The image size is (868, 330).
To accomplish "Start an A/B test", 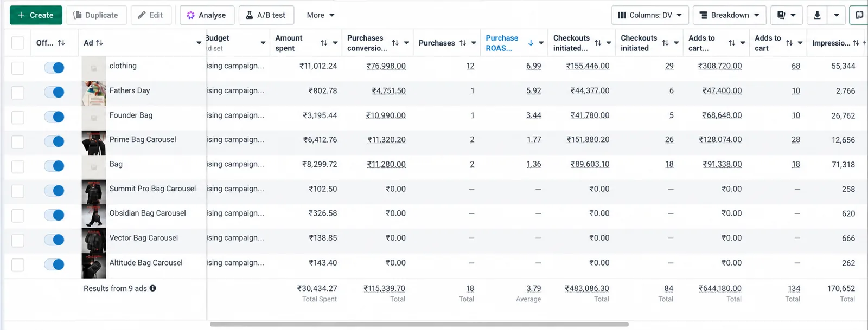I will 266,15.
